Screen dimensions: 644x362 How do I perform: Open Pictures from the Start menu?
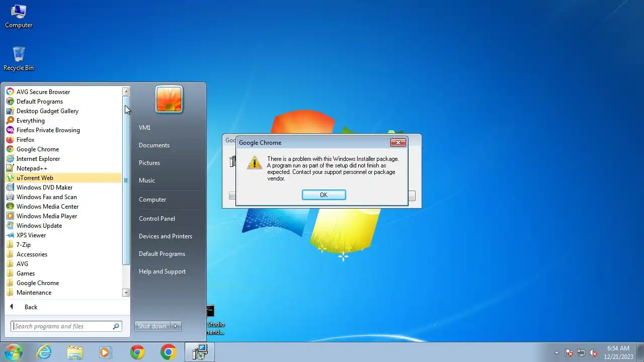pos(169,163)
